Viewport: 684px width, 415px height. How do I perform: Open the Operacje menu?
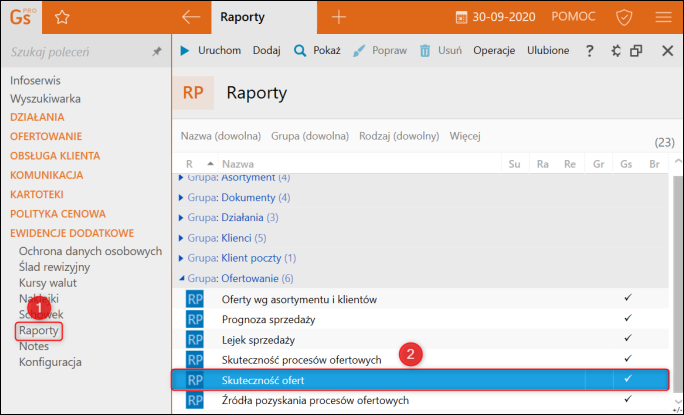point(493,50)
